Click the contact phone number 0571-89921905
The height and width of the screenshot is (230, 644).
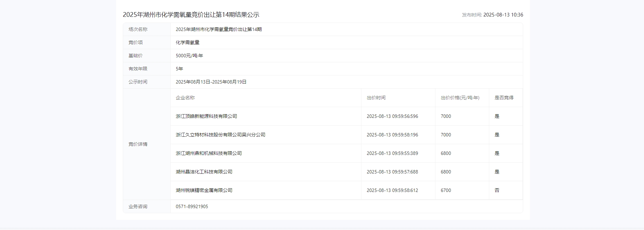point(192,206)
